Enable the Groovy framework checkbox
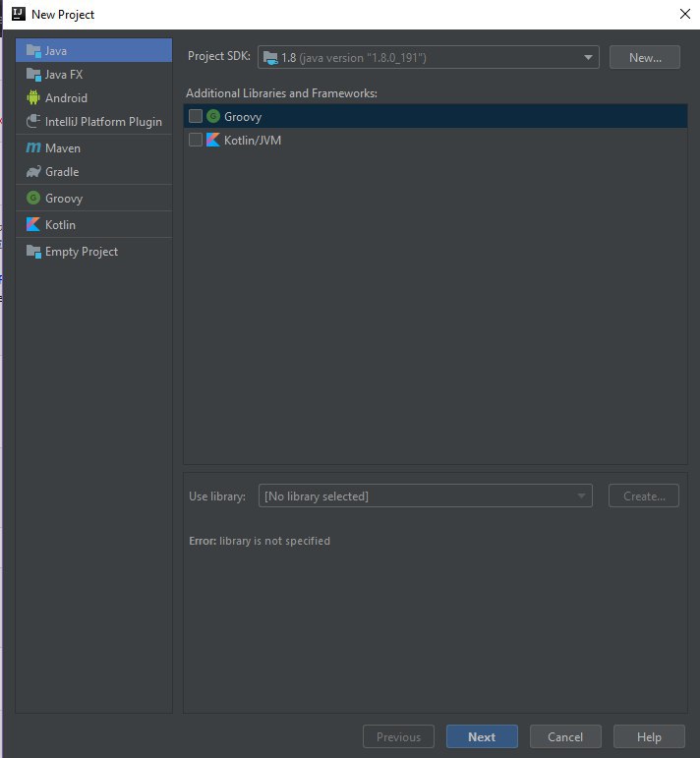The width and height of the screenshot is (700, 758). pos(196,116)
